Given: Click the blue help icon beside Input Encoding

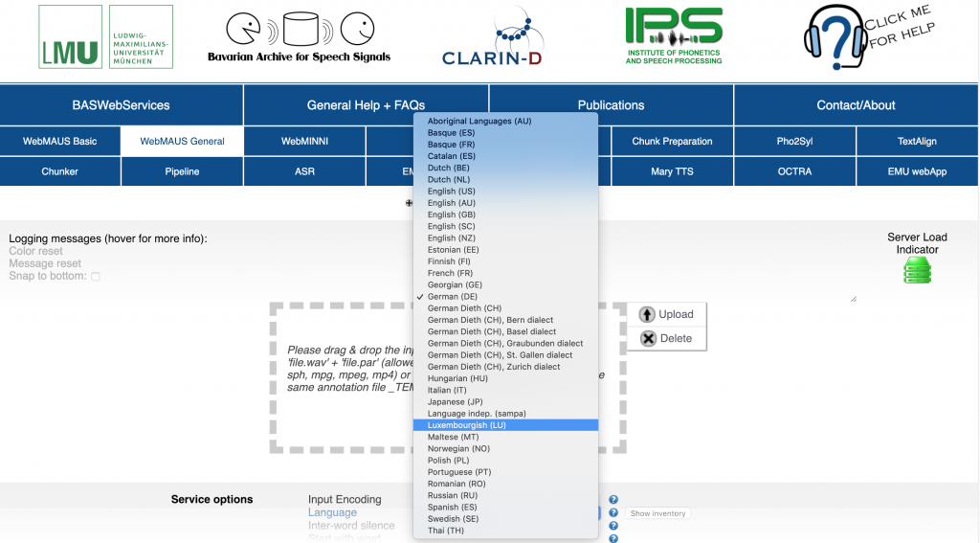Looking at the screenshot, I should [613, 500].
